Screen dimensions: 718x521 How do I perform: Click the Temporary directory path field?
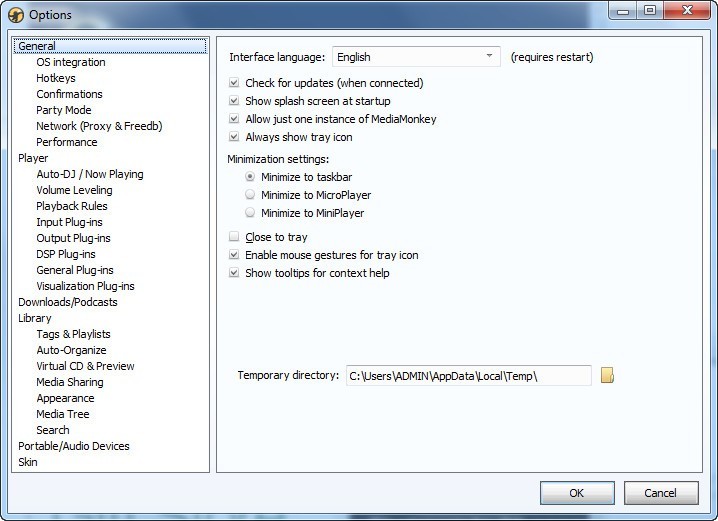point(468,376)
